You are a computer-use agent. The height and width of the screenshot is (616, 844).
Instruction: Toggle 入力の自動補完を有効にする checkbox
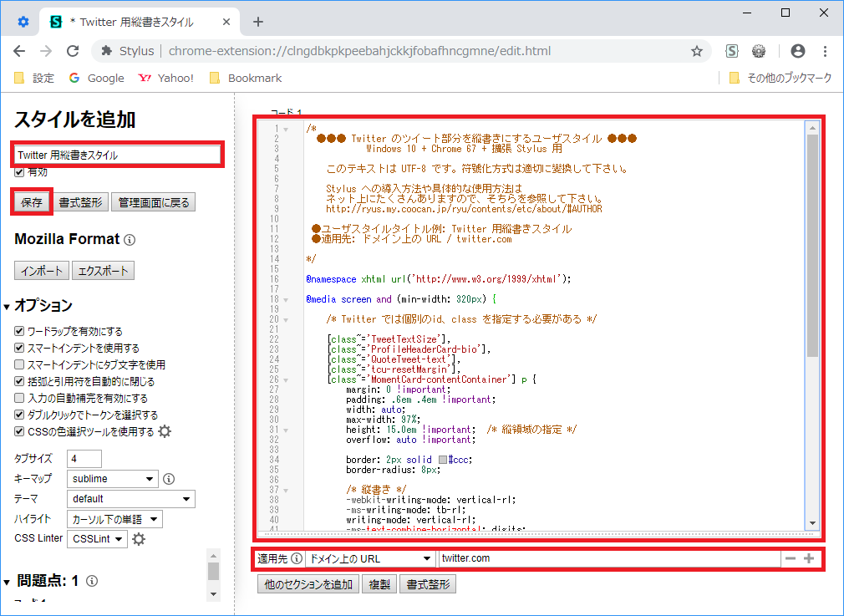(19, 398)
